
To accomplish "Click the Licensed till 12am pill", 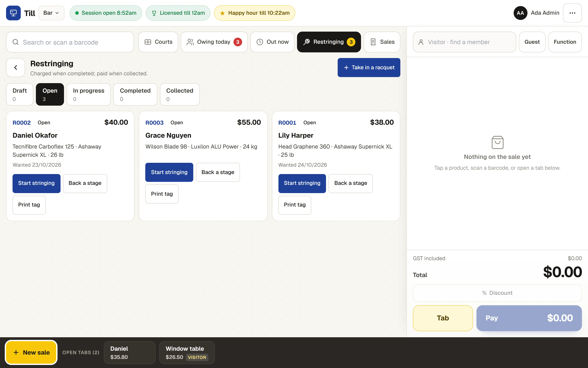I will point(178,13).
